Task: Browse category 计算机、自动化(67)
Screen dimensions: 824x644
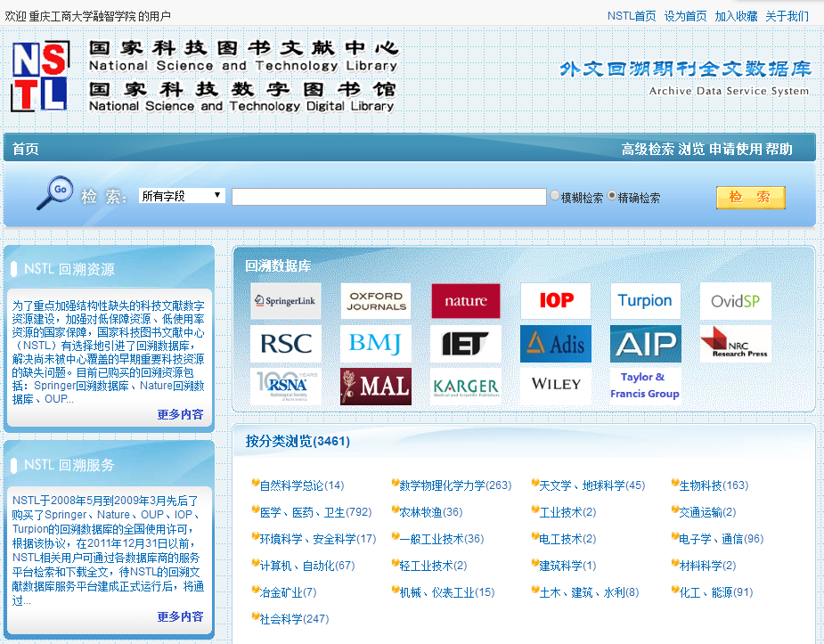Action: 307,566
